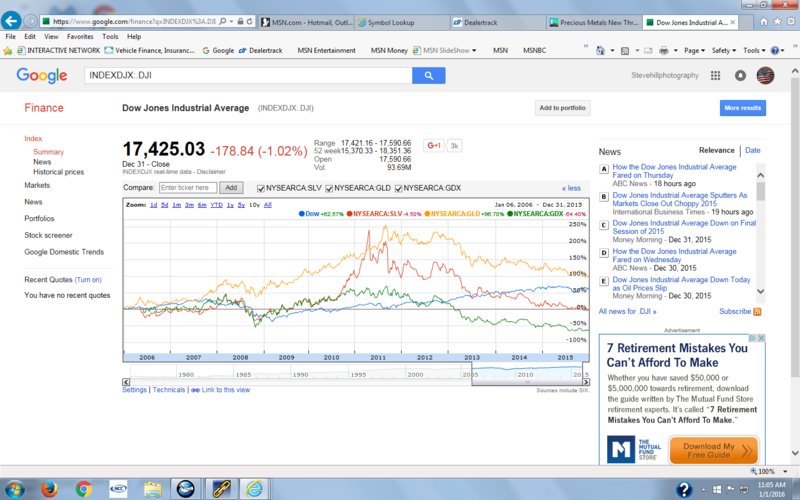Image resolution: width=800 pixels, height=500 pixels.
Task: Click the printer icon in the command bar
Action: point(663,51)
